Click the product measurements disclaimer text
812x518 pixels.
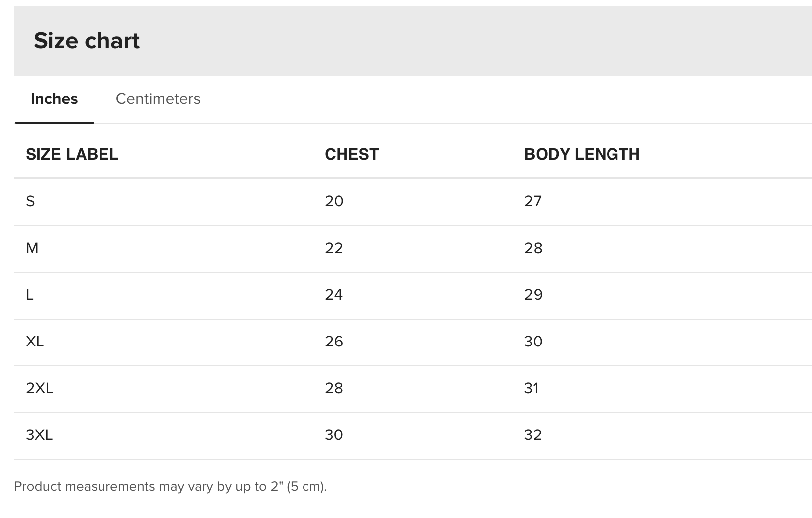[170, 486]
